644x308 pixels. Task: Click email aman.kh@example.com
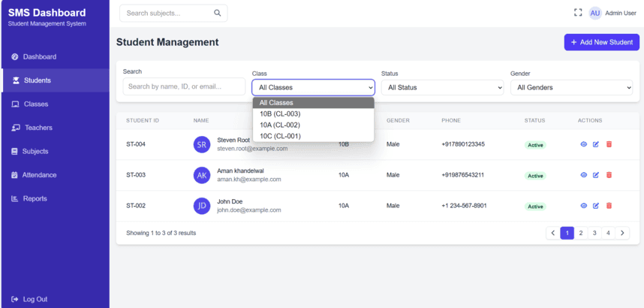click(x=249, y=180)
